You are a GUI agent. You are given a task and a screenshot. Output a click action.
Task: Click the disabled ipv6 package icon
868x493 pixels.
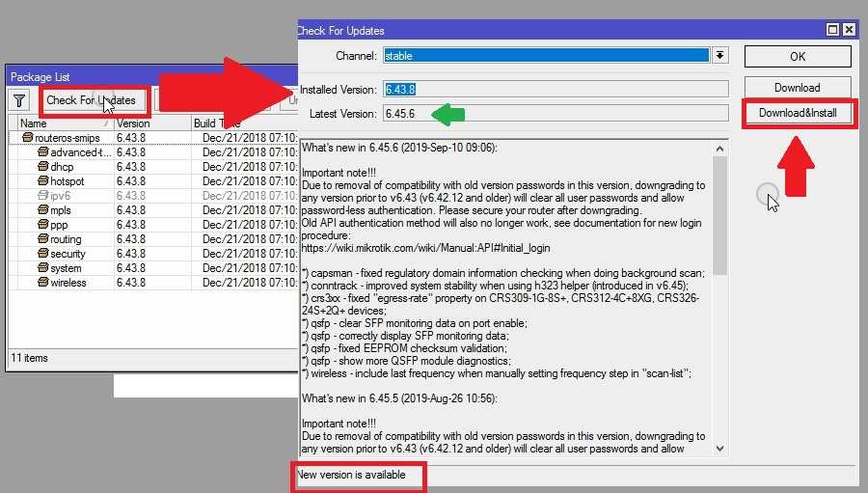point(42,196)
